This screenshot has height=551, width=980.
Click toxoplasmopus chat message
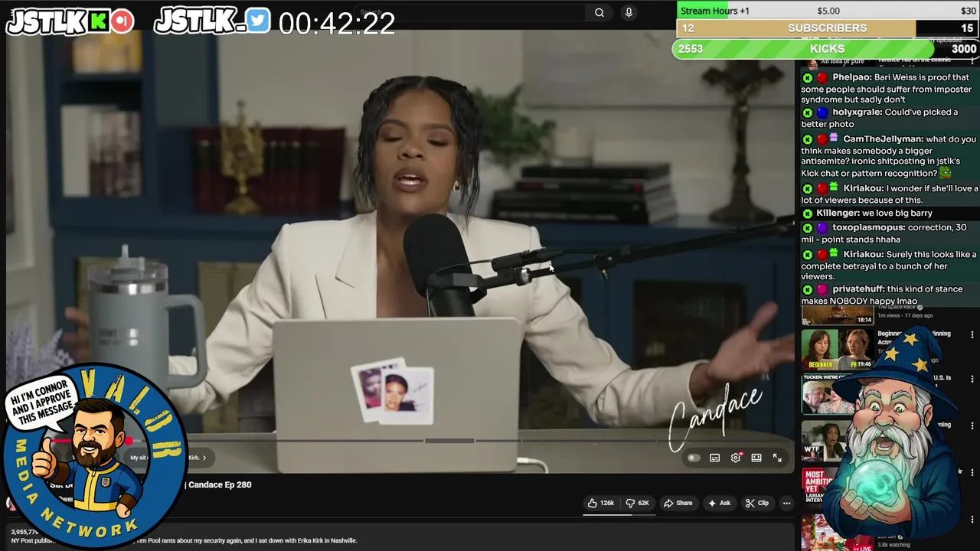888,233
